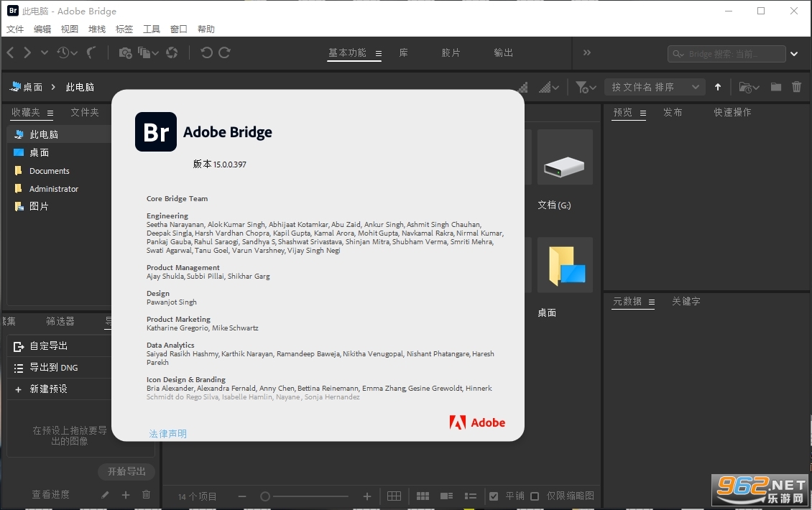This screenshot has width=812, height=510.
Task: Open the refine stacked-pages dropdown
Action: coord(148,52)
